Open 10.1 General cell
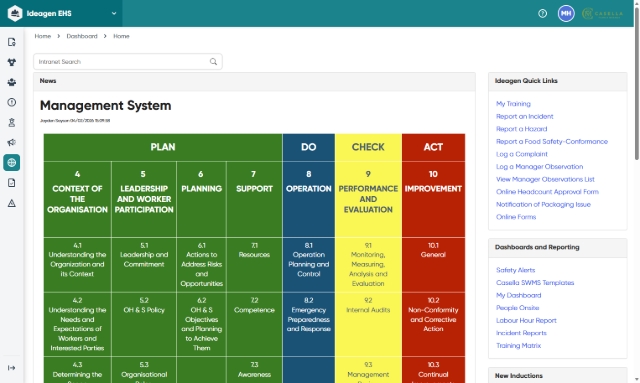This screenshot has width=640, height=383. pyautogui.click(x=433, y=265)
